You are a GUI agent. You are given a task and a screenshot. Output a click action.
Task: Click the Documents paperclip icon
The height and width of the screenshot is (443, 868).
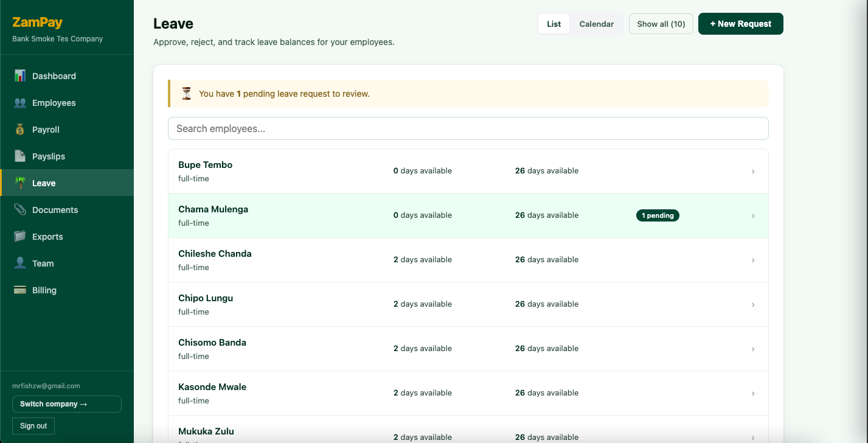(20, 210)
